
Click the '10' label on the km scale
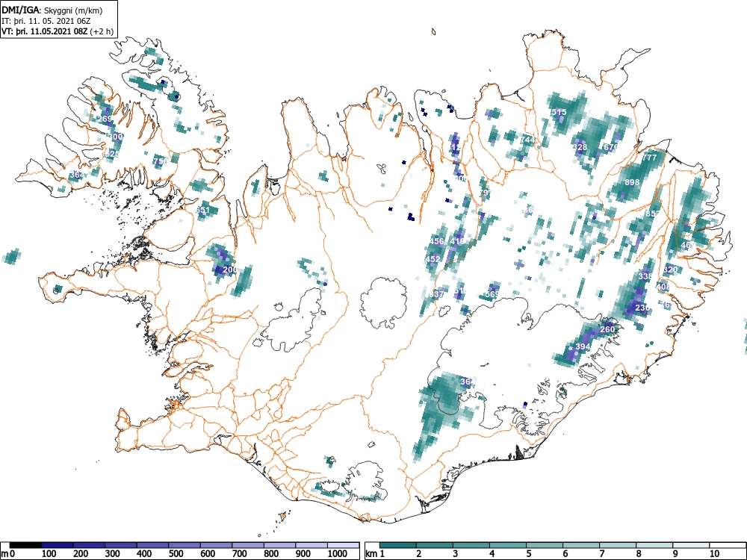point(713,554)
